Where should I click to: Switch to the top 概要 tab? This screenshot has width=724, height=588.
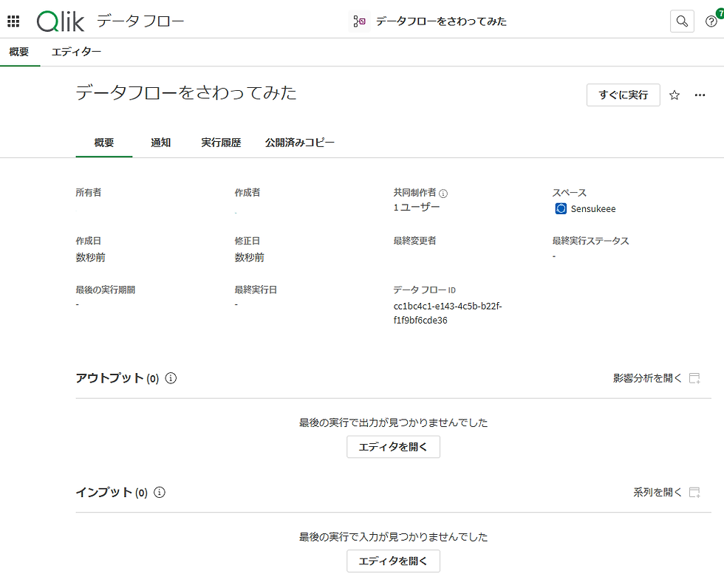click(x=19, y=52)
